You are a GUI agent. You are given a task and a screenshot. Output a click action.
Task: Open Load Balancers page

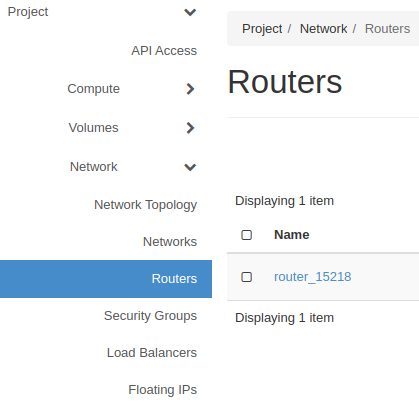[152, 353]
